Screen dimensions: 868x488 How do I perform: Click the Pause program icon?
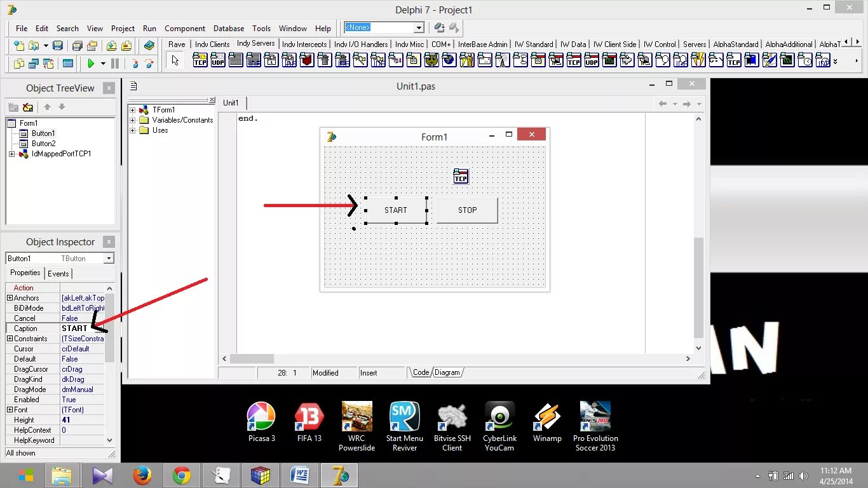point(115,64)
